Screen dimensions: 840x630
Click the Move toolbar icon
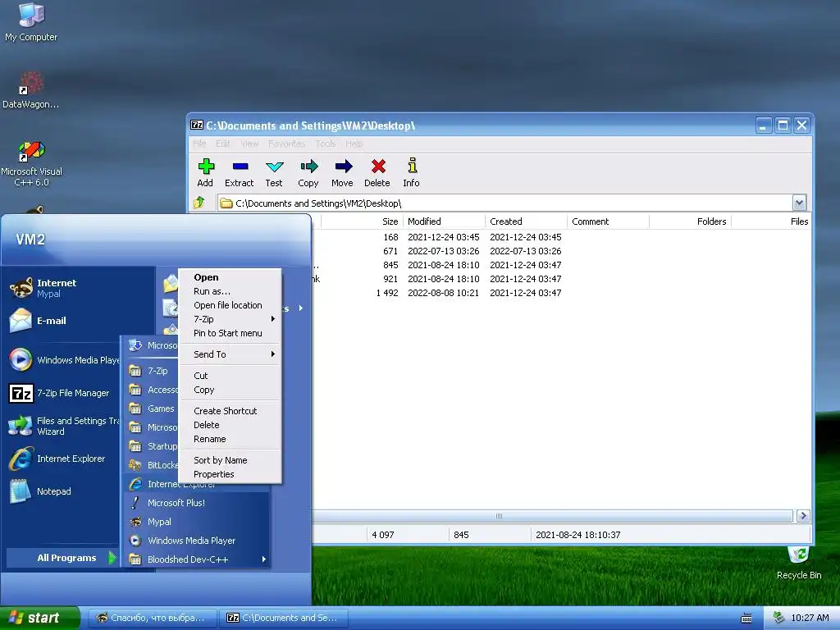coord(342,172)
